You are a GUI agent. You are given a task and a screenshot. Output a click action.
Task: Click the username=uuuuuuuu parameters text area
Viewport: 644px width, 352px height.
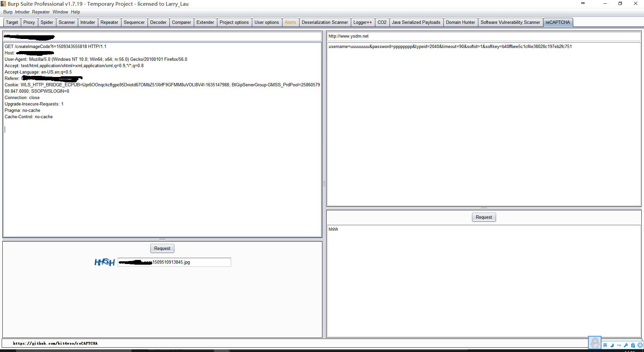(484, 124)
